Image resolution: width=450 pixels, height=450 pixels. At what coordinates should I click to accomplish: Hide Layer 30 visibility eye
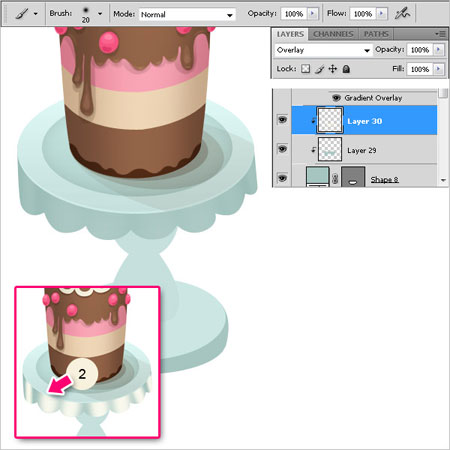click(x=282, y=119)
